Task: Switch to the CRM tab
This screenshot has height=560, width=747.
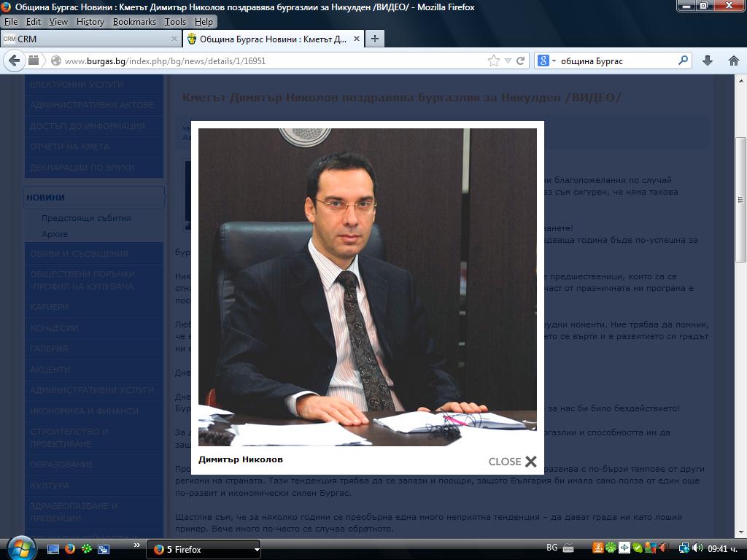Action: (x=90, y=39)
